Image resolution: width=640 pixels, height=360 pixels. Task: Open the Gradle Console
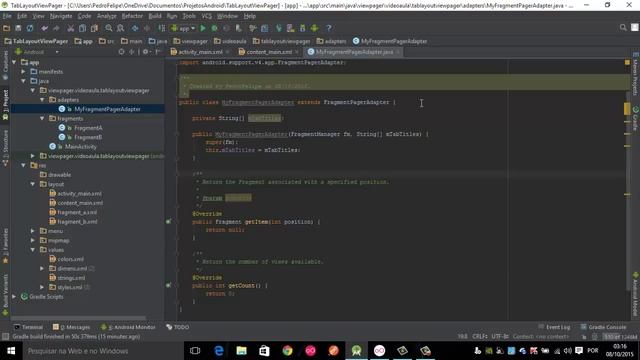point(603,327)
